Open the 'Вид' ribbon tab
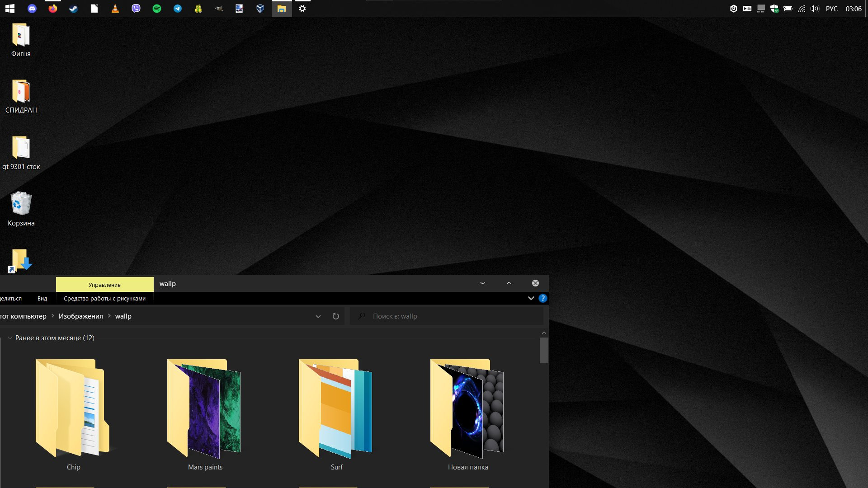This screenshot has width=868, height=488. tap(42, 299)
